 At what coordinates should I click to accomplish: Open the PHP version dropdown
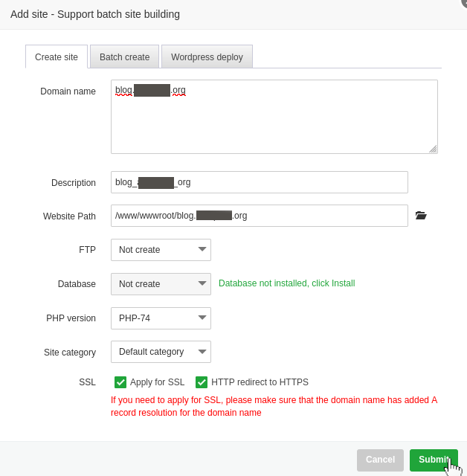pos(161,318)
